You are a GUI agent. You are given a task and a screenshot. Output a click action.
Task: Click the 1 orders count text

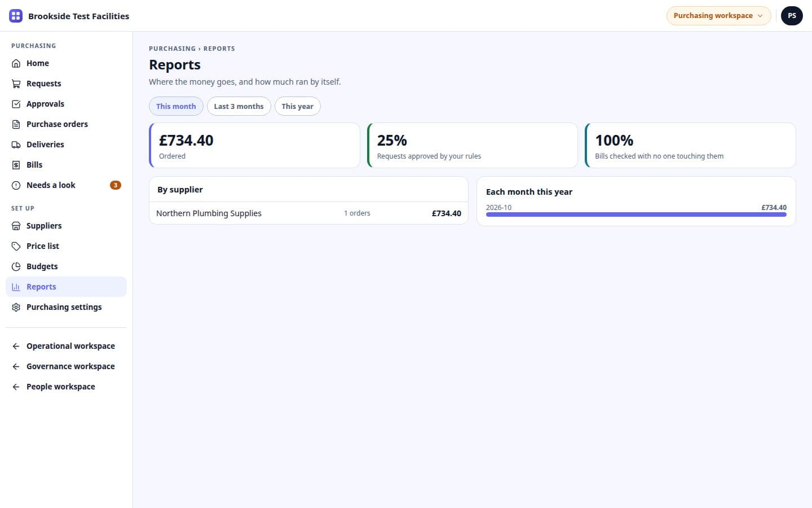tap(357, 213)
